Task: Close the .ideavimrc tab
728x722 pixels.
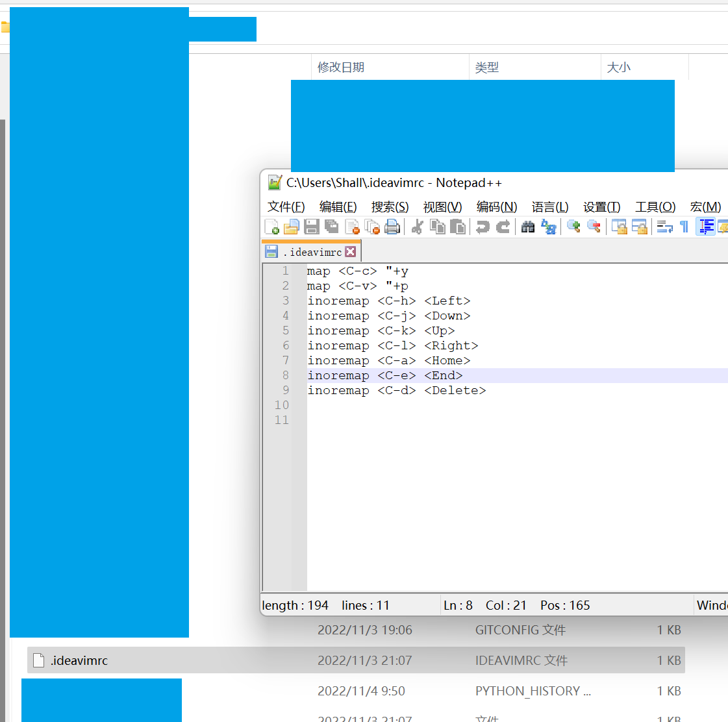Action: 351,252
